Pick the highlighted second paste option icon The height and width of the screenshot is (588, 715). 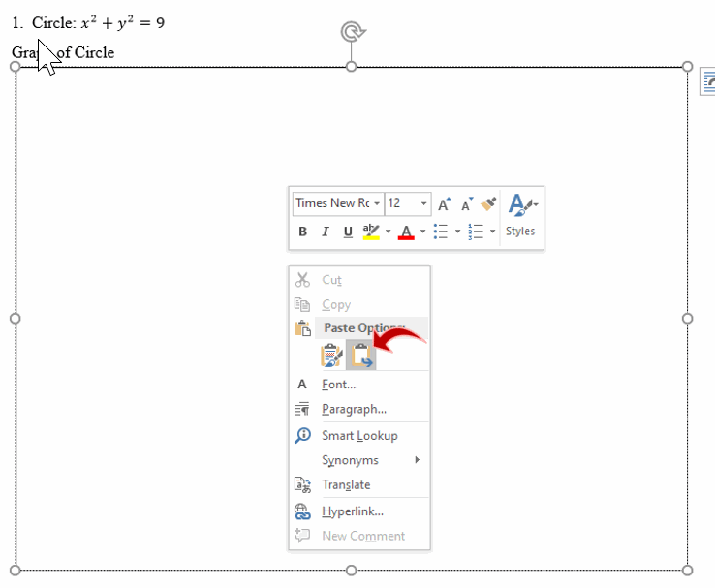tap(361, 356)
